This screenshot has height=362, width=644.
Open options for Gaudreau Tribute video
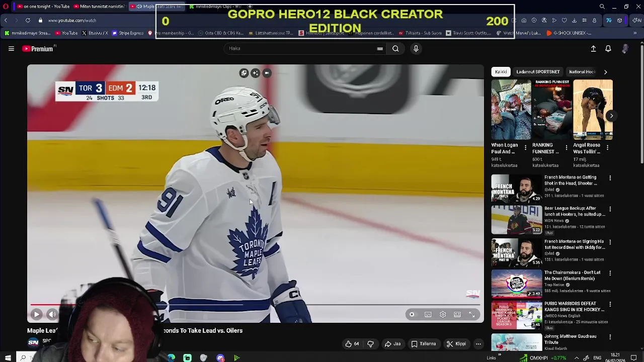(x=610, y=337)
